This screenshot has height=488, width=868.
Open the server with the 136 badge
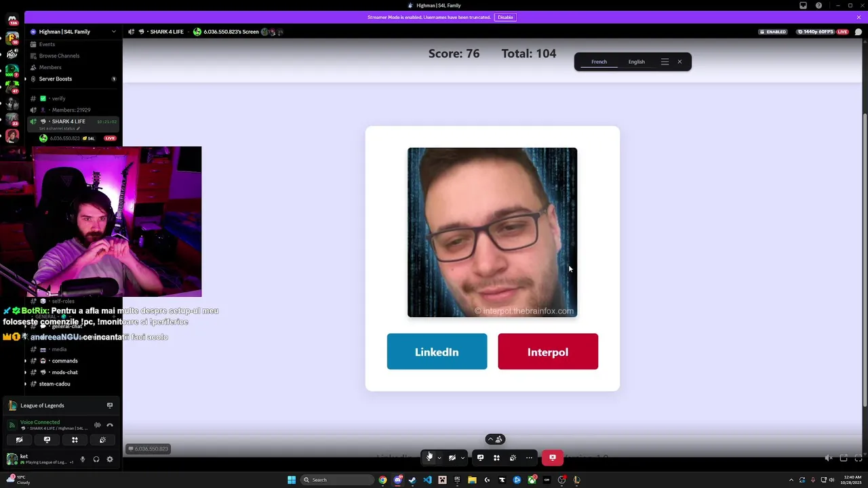point(12,20)
